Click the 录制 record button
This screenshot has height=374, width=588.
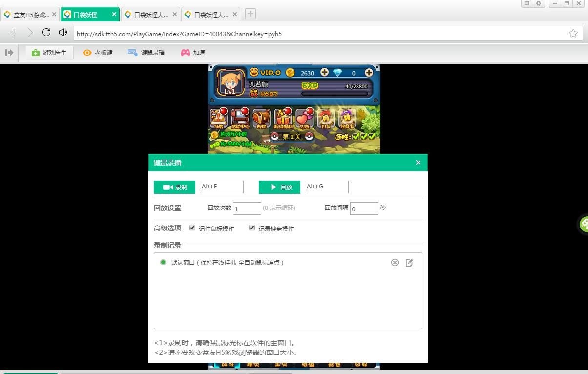coord(174,187)
